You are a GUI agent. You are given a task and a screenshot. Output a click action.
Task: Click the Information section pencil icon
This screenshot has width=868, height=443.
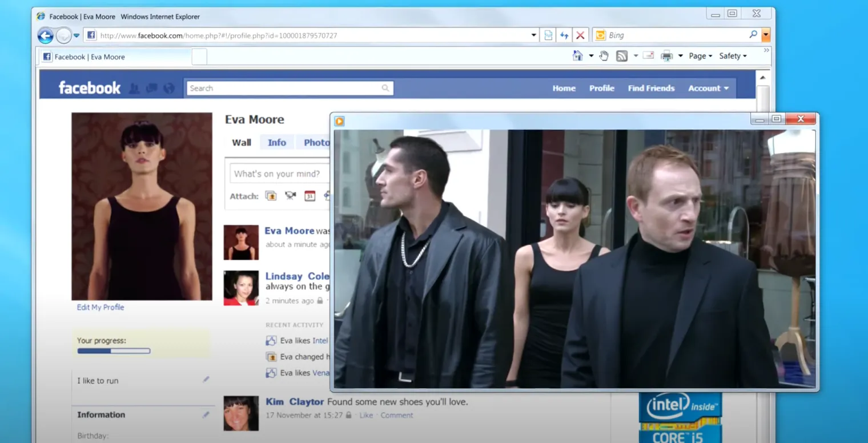point(206,415)
